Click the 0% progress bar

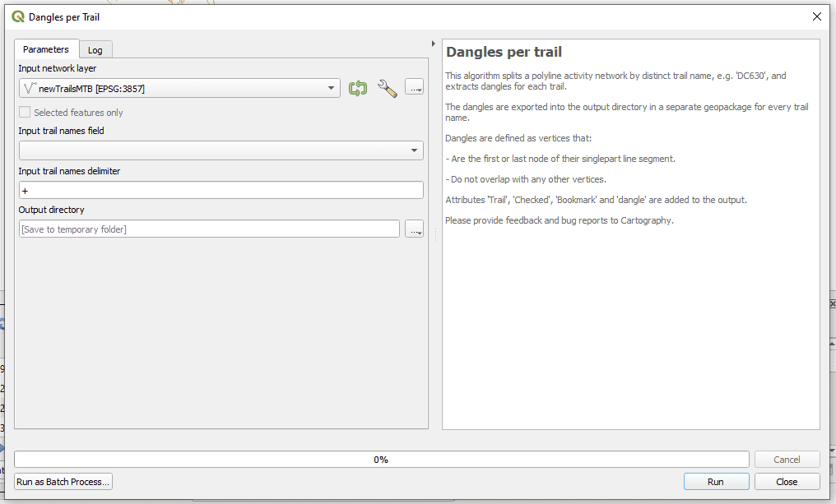tap(382, 460)
